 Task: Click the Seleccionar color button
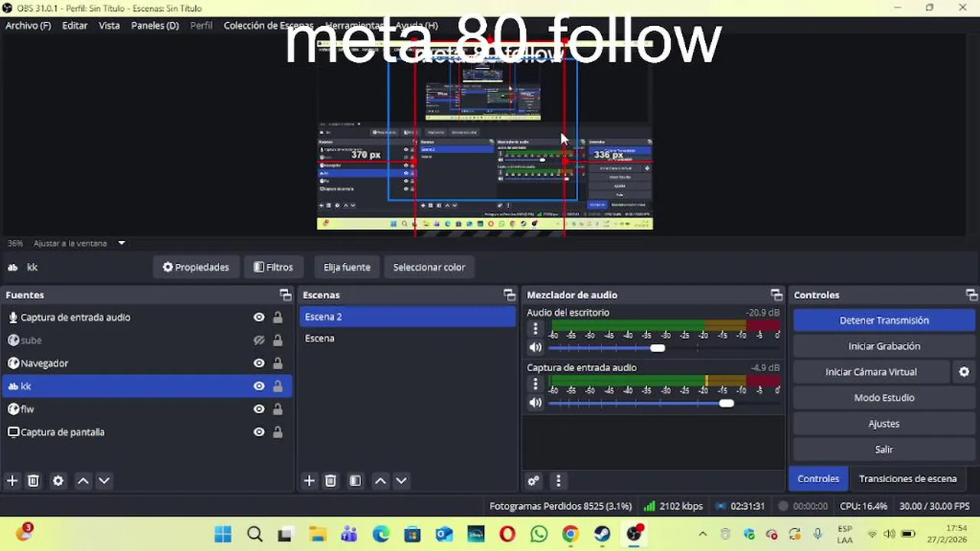click(430, 267)
